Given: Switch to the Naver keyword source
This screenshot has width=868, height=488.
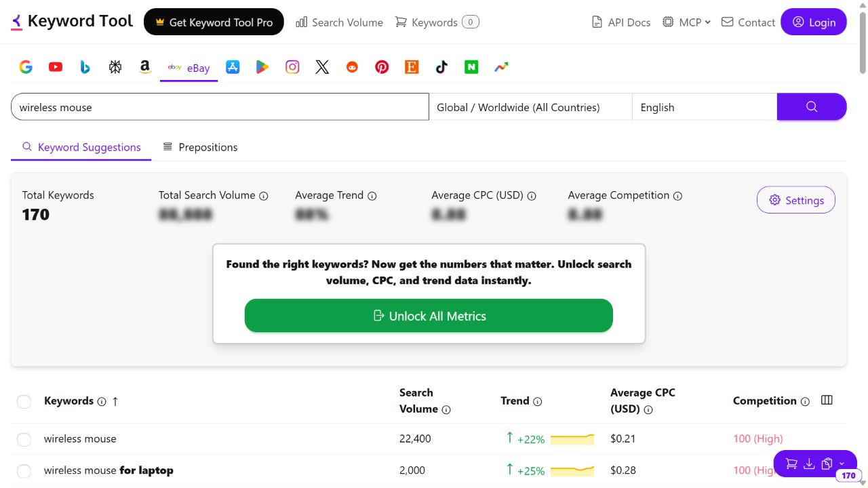Looking at the screenshot, I should [471, 67].
